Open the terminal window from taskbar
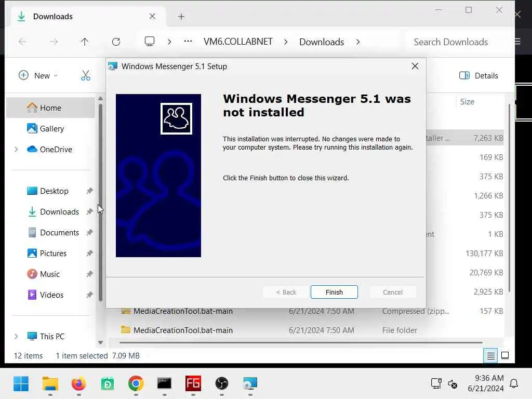The height and width of the screenshot is (399, 532). click(164, 384)
